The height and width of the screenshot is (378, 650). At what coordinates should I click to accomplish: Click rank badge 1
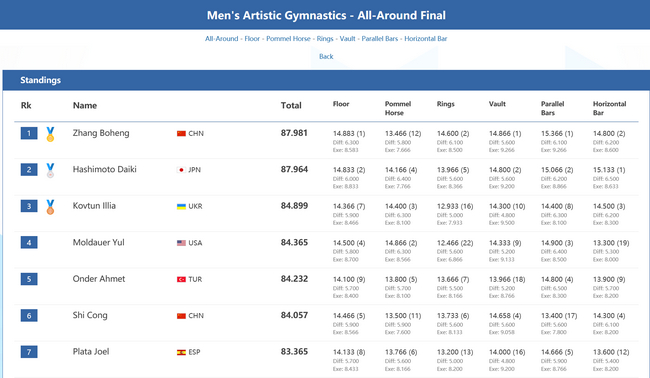point(29,133)
